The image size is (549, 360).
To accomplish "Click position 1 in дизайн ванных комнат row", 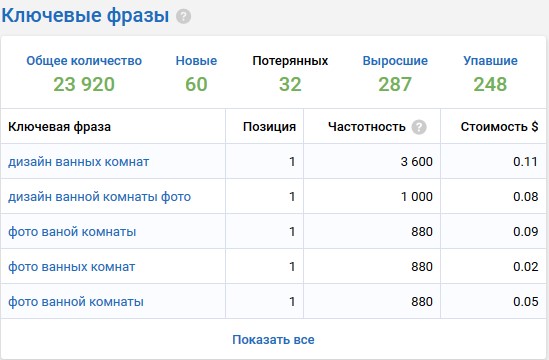I will [x=292, y=162].
